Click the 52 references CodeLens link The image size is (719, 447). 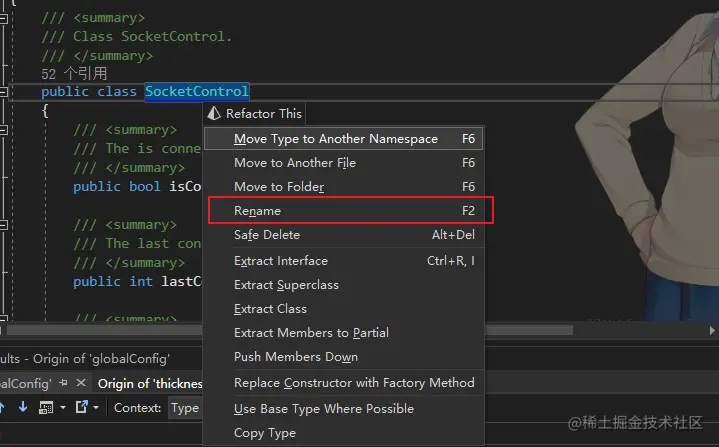[x=74, y=74]
